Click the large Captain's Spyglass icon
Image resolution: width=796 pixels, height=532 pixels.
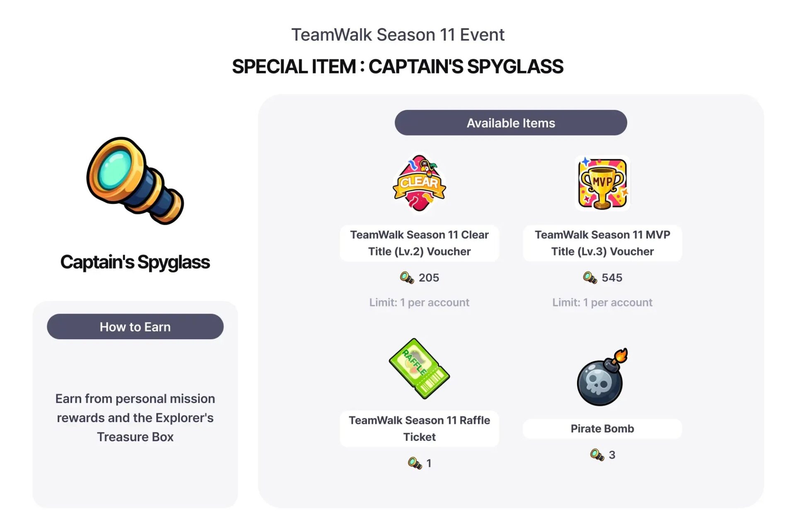click(135, 181)
